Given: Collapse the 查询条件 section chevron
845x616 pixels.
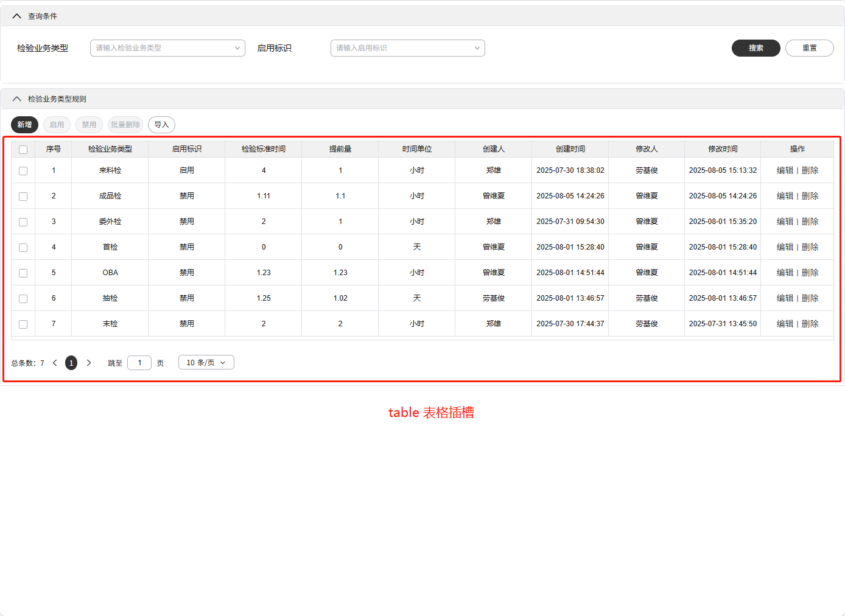Looking at the screenshot, I should click(16, 16).
